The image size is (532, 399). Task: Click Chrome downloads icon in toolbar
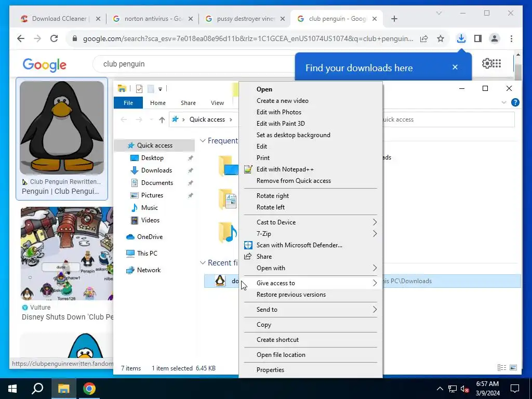(x=461, y=38)
